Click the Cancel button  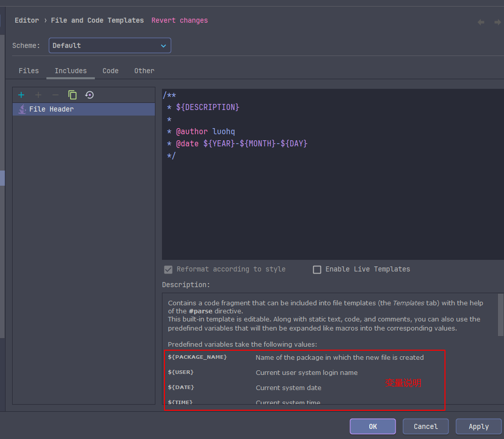[425, 426]
